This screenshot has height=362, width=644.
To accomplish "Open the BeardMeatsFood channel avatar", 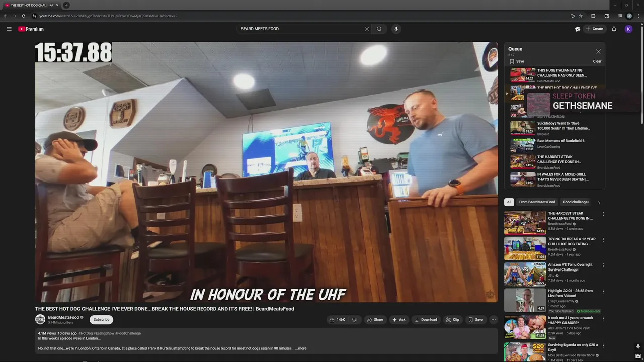I will coord(40,319).
